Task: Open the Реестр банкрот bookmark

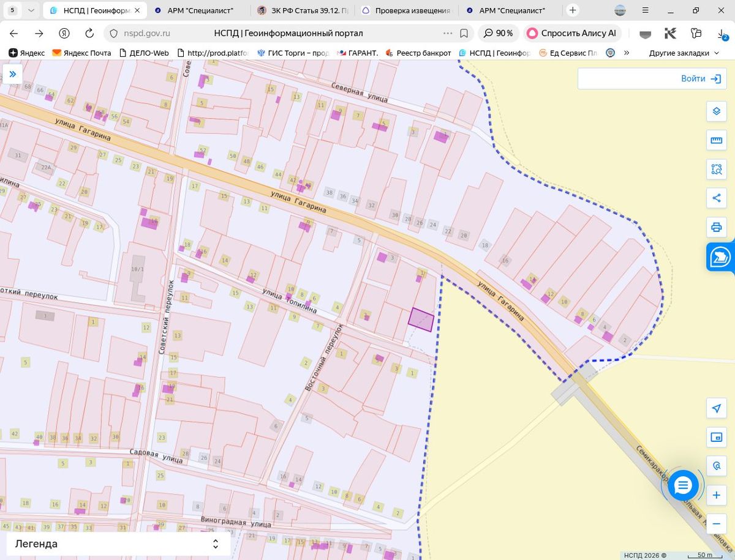Action: coord(418,53)
